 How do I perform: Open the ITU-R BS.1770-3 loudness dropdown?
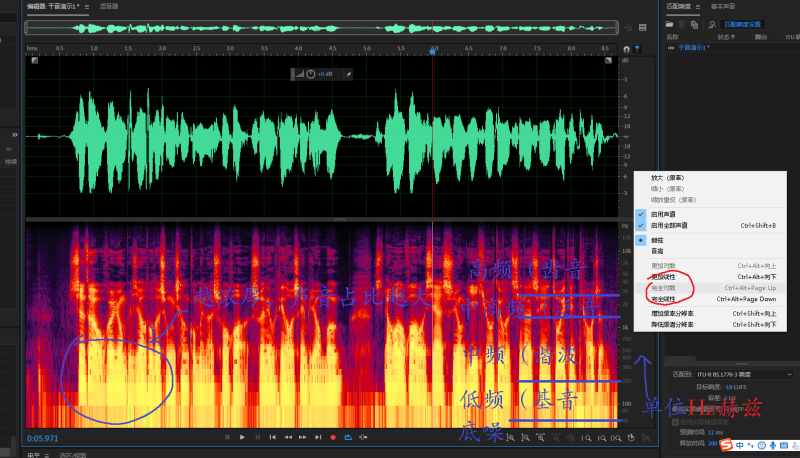tap(740, 374)
